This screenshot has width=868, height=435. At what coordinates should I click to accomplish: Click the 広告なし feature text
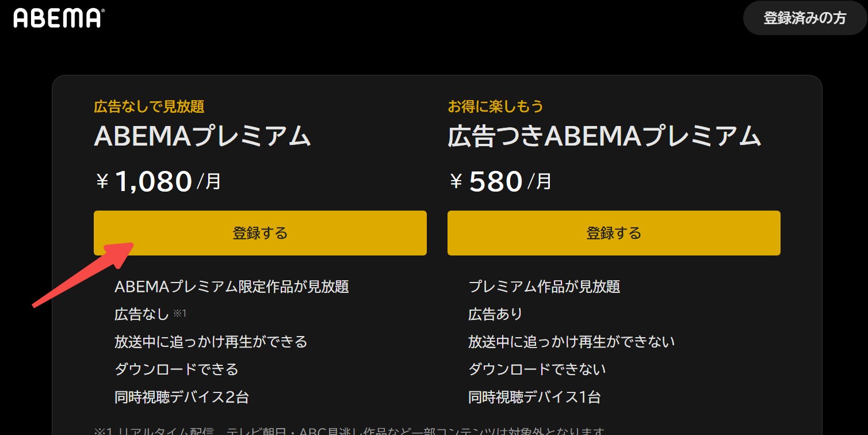point(142,314)
